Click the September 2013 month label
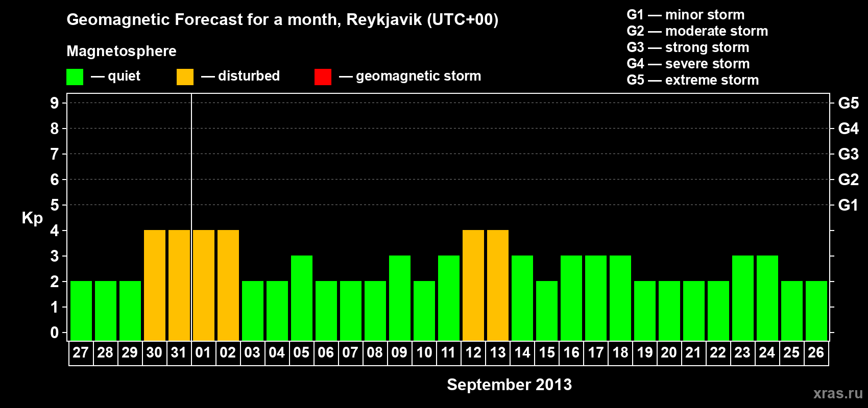Image resolution: width=868 pixels, height=408 pixels. pos(510,385)
